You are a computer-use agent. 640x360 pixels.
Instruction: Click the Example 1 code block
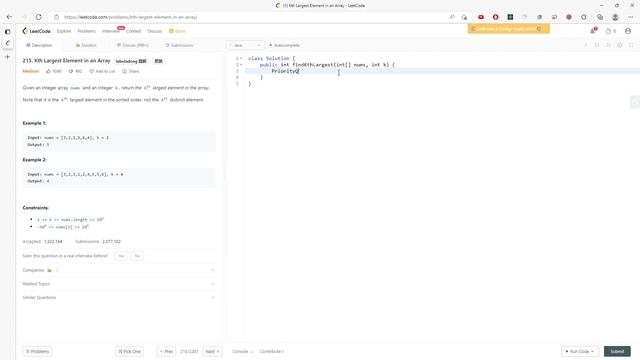pyautogui.click(x=119, y=141)
